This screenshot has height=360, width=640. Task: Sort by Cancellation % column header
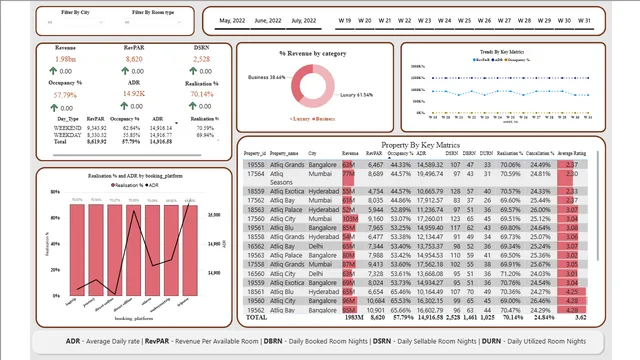coord(540,153)
